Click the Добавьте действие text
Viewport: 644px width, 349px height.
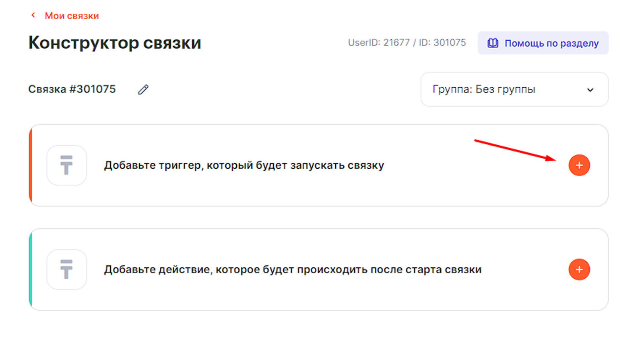coord(293,269)
